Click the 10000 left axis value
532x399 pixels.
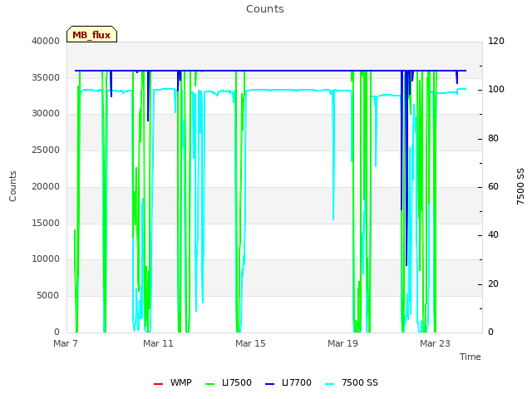click(x=46, y=259)
